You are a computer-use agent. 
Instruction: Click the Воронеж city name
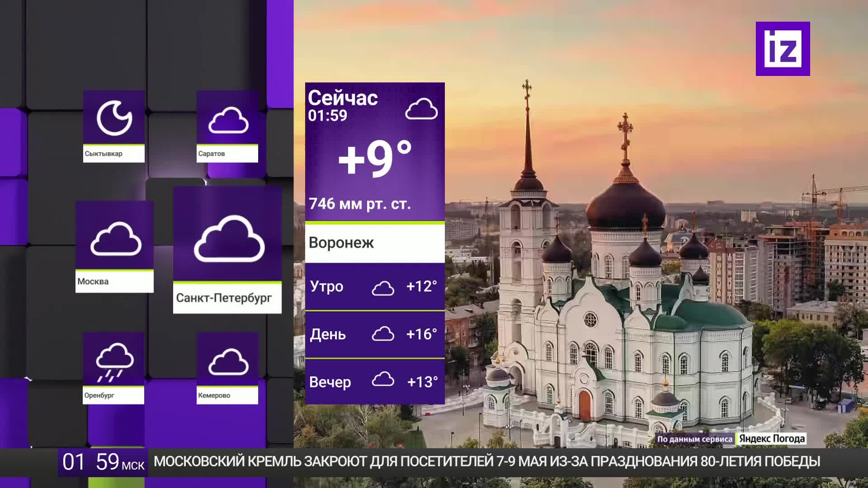[x=341, y=243]
